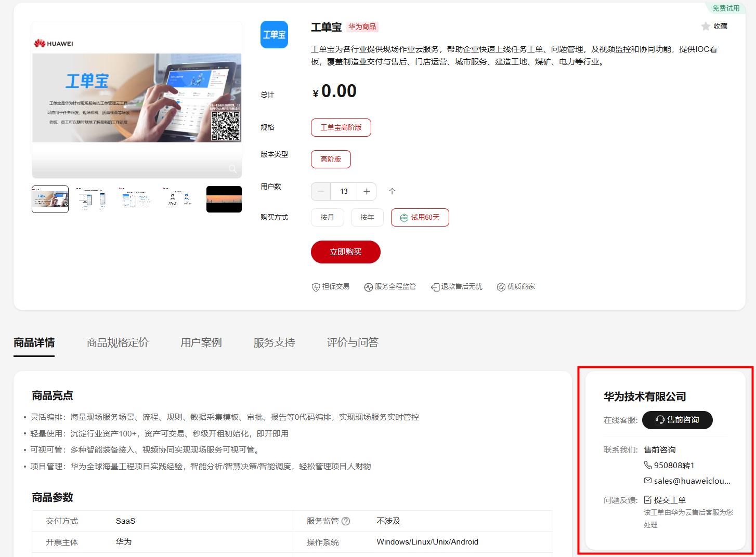This screenshot has height=557, width=756.
Task: Click the Windows/Linux/Unix/Android cell
Action: coord(427,542)
